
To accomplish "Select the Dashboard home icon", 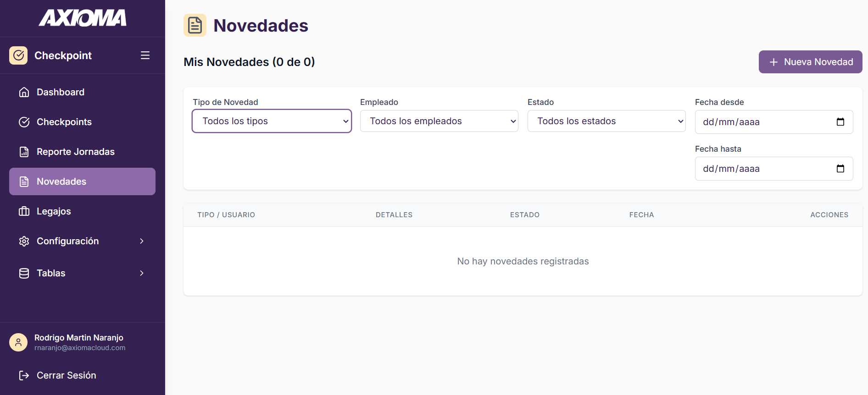I will pyautogui.click(x=24, y=92).
